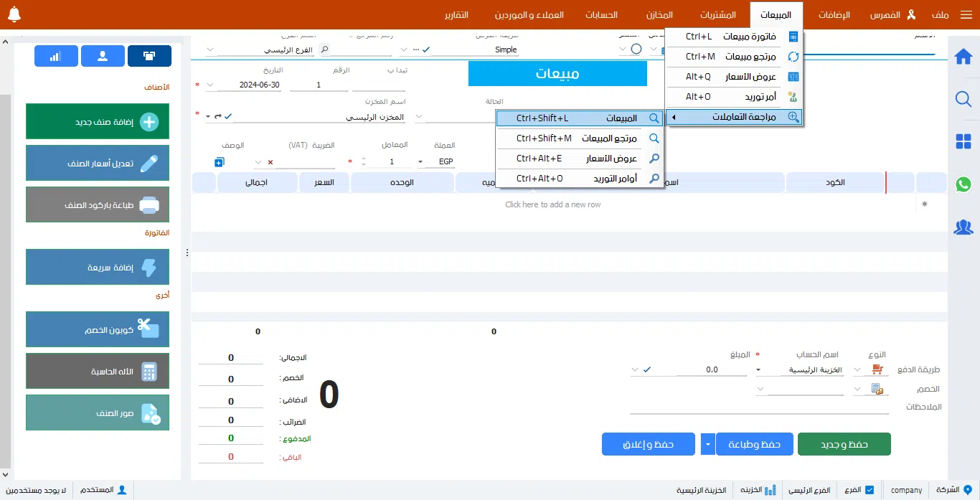Toggle the الفرع checkbox in status bar

click(870, 490)
